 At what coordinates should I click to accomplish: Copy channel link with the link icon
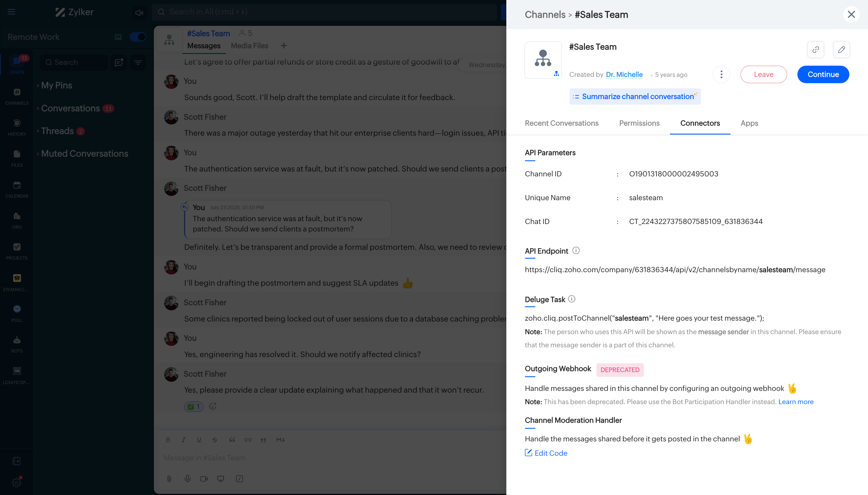[815, 50]
